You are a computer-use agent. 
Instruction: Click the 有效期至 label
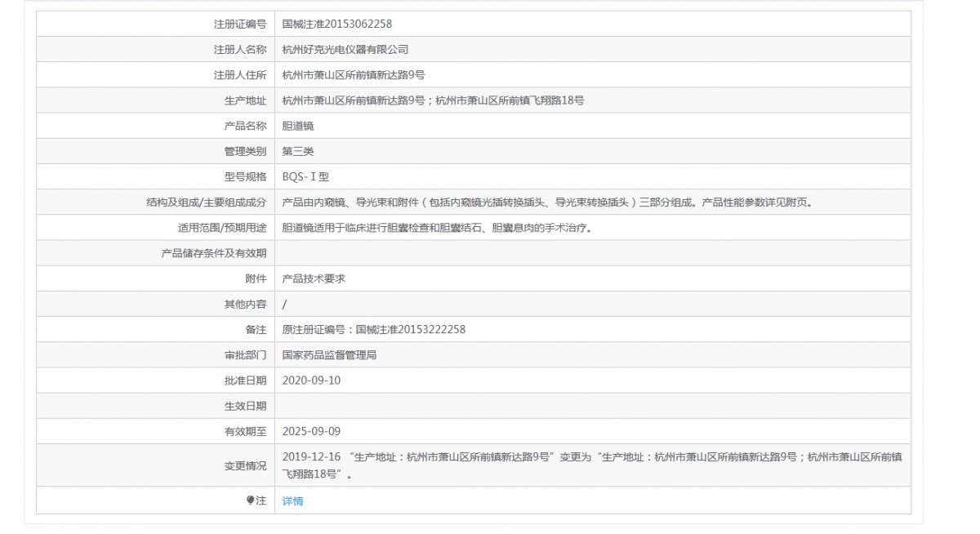point(246,430)
